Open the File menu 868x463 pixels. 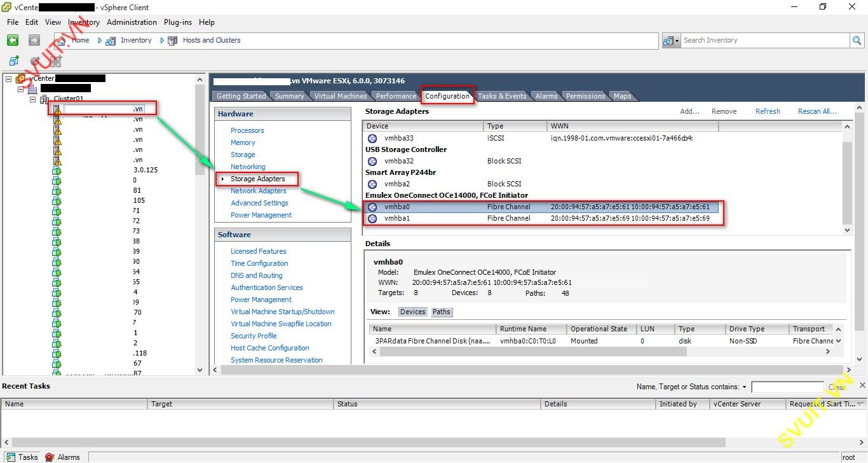pyautogui.click(x=13, y=22)
